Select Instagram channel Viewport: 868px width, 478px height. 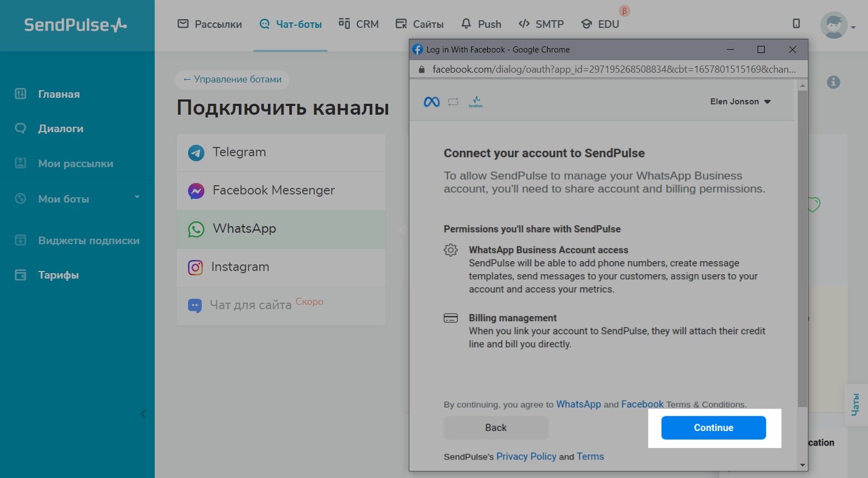point(281,267)
